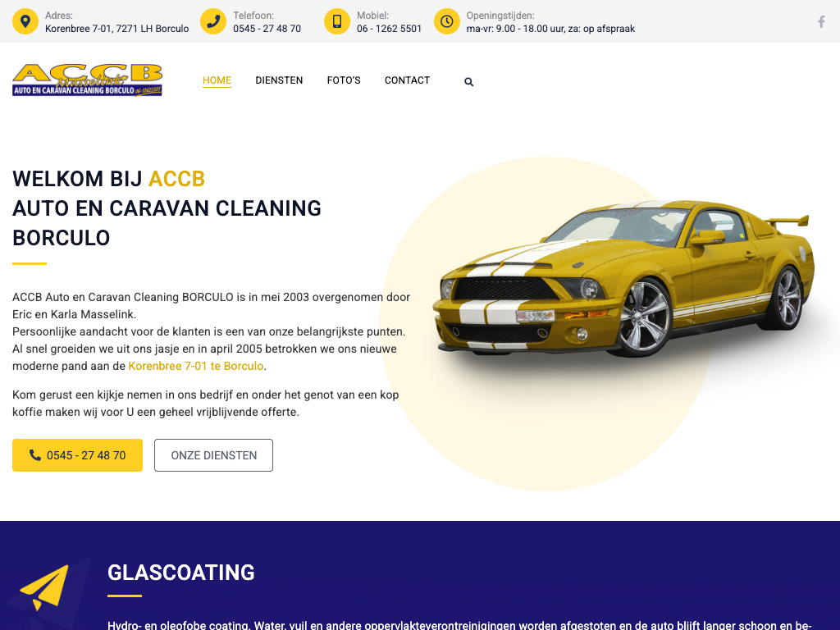The height and width of the screenshot is (630, 840).
Task: Open the search magnifier in the navigation
Action: click(468, 82)
